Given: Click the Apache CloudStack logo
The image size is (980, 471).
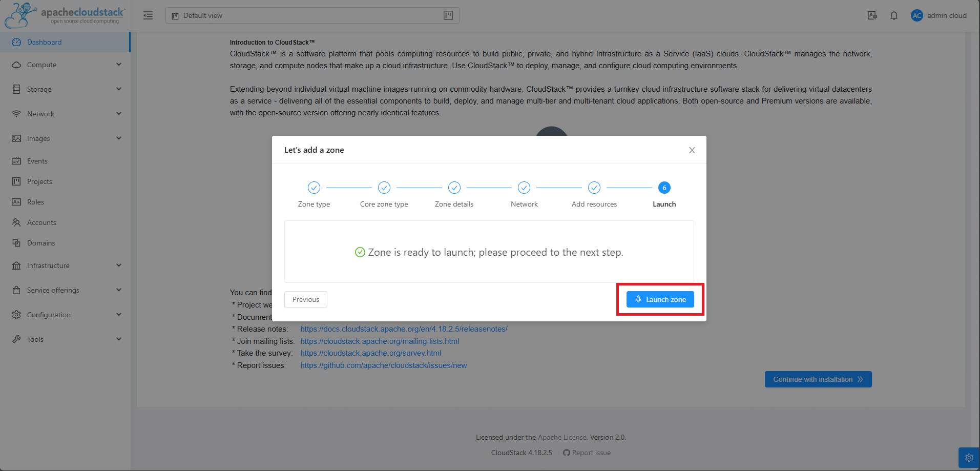Looking at the screenshot, I should tap(65, 15).
